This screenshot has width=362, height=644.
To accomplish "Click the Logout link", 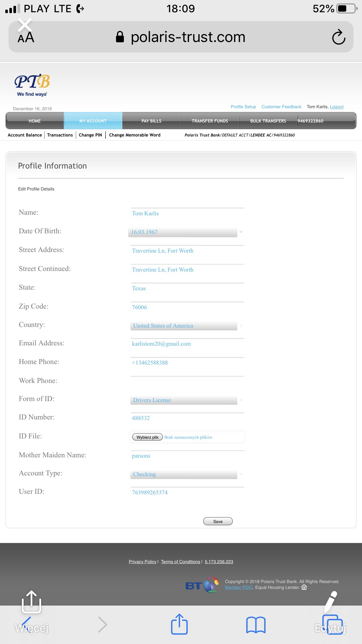I will coord(337,107).
